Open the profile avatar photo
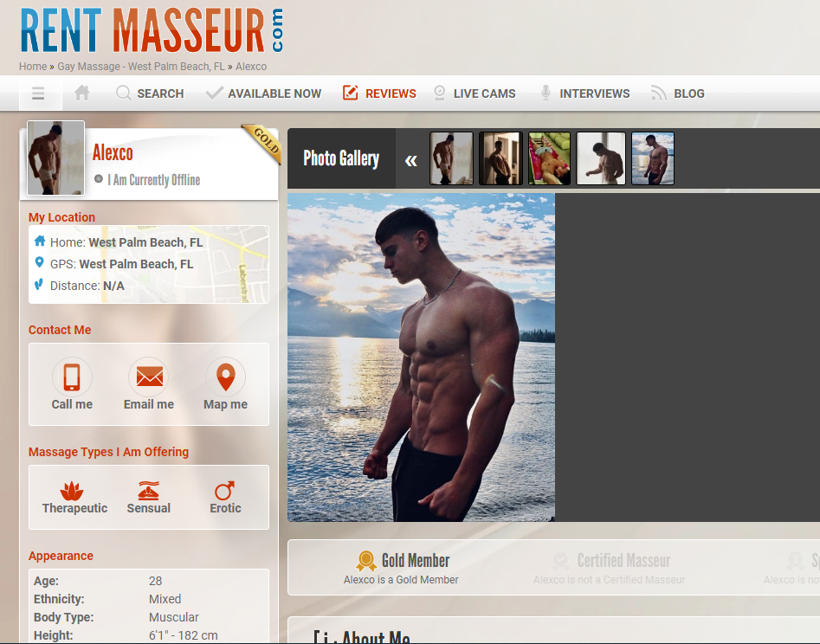 pyautogui.click(x=56, y=158)
